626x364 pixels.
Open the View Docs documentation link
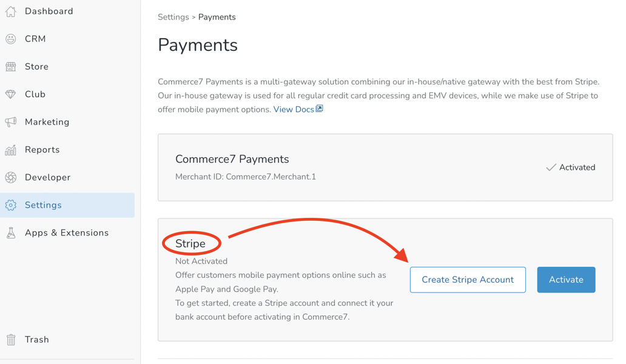[x=294, y=109]
